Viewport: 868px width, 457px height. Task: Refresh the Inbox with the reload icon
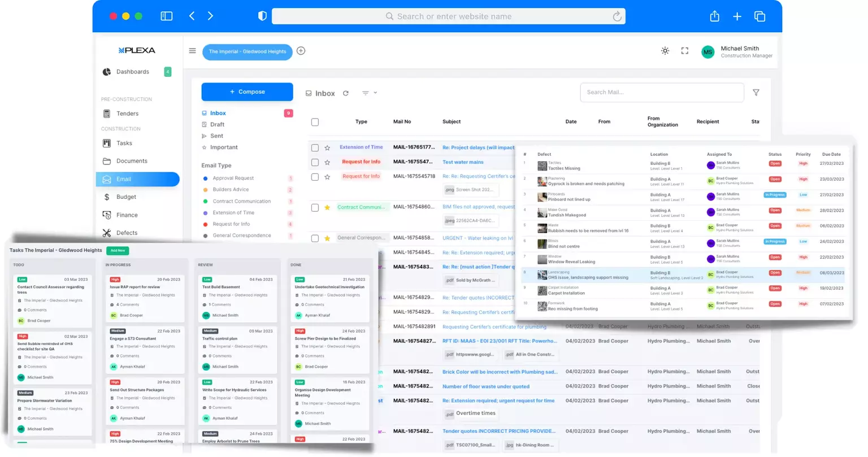coord(346,93)
